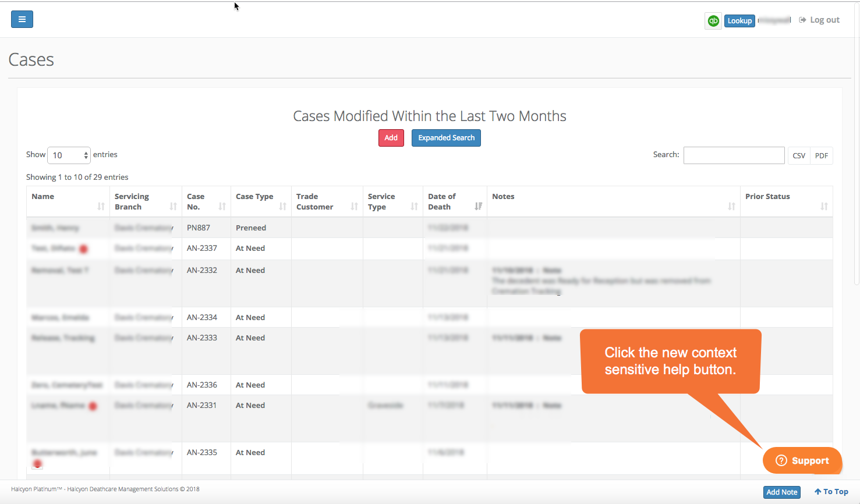Open the Show entries count dropdown
The height and width of the screenshot is (504, 860).
69,155
